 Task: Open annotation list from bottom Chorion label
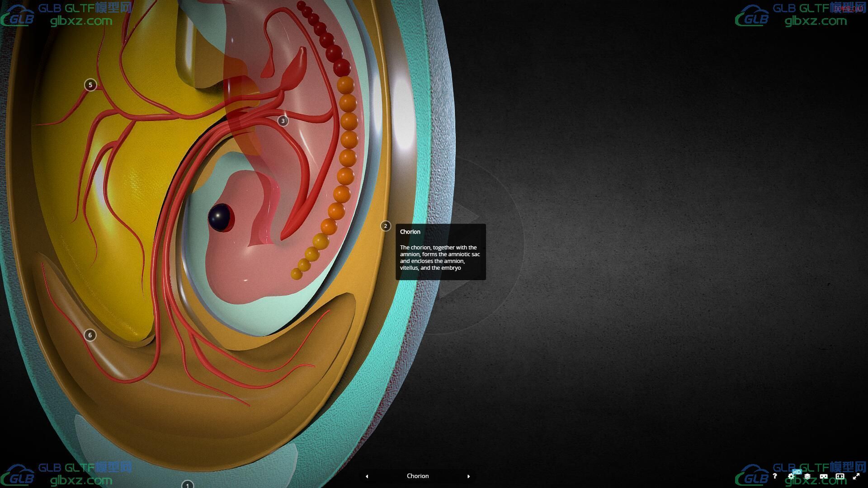[418, 476]
